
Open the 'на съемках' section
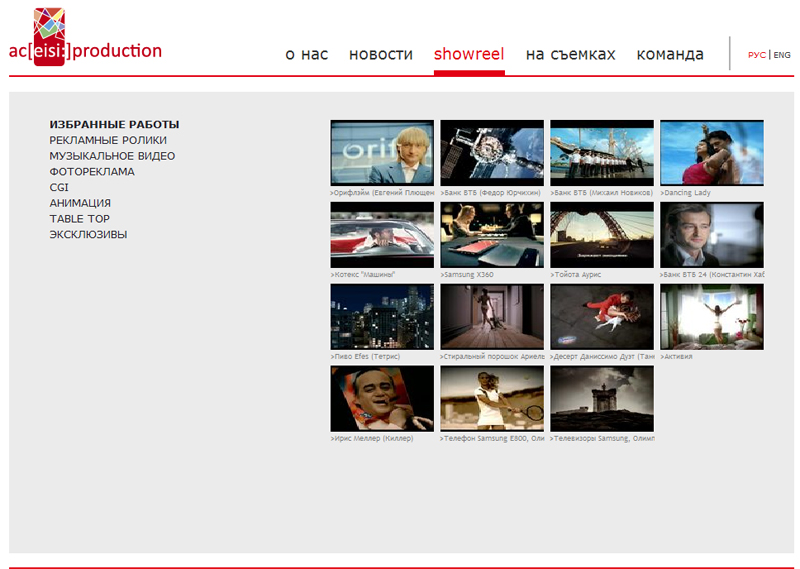[x=570, y=55]
